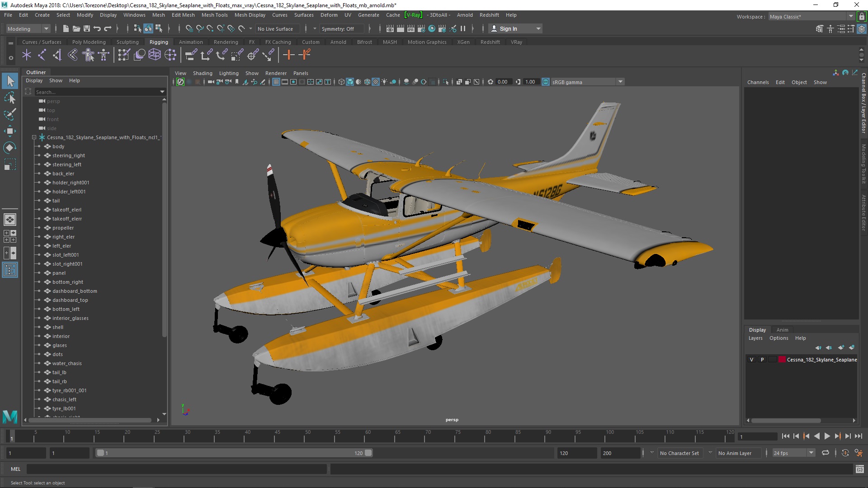
Task: Open Layers menu in layer editor
Action: pos(755,338)
